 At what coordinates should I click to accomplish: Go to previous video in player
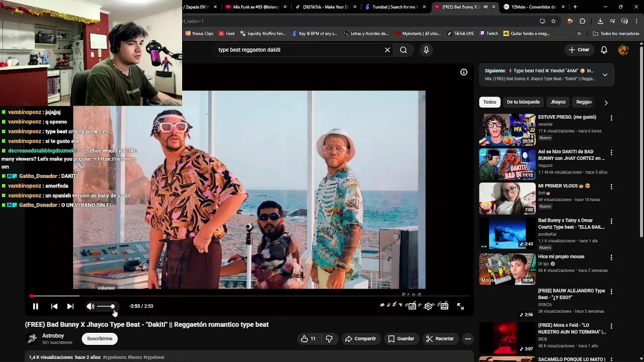[x=54, y=306]
